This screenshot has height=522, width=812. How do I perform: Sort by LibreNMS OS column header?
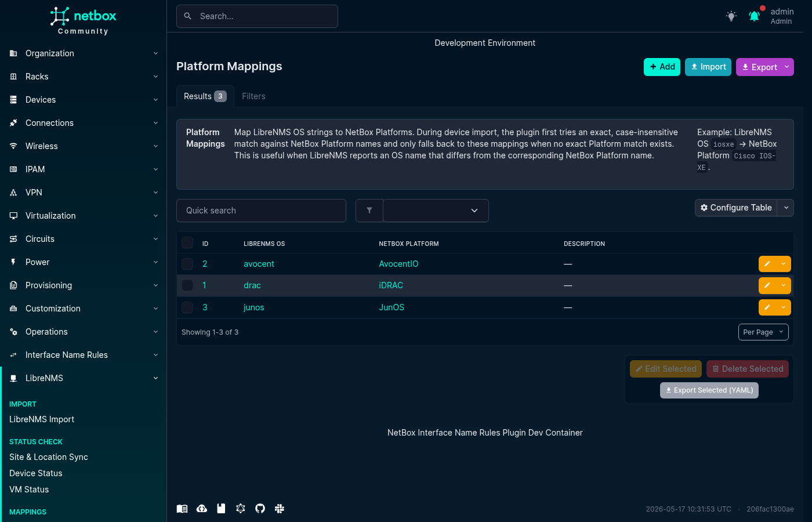coord(264,244)
